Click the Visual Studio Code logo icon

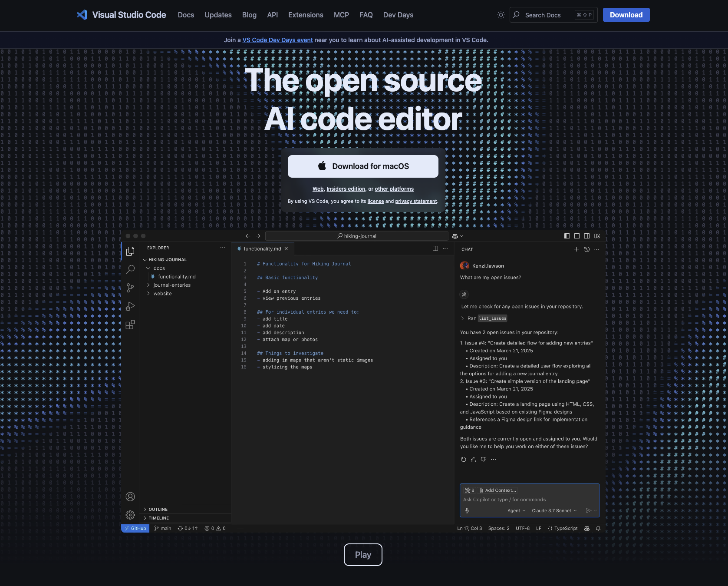tap(82, 15)
